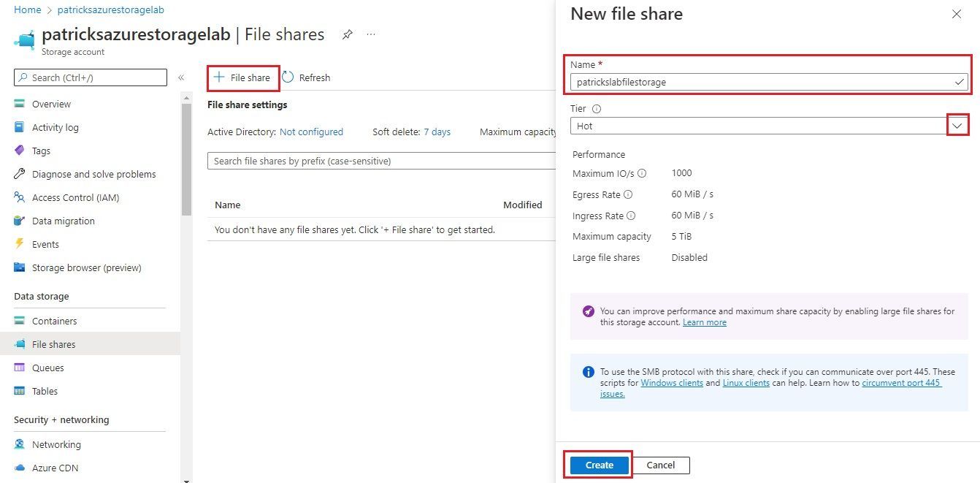Image resolution: width=980 pixels, height=483 pixels.
Task: Open Tables in the sidebar
Action: click(45, 391)
